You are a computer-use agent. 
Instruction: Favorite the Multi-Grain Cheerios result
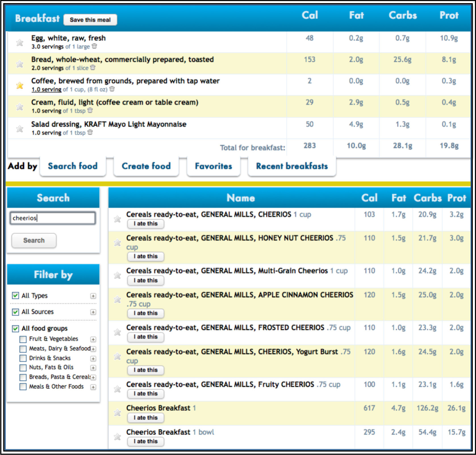(x=117, y=275)
